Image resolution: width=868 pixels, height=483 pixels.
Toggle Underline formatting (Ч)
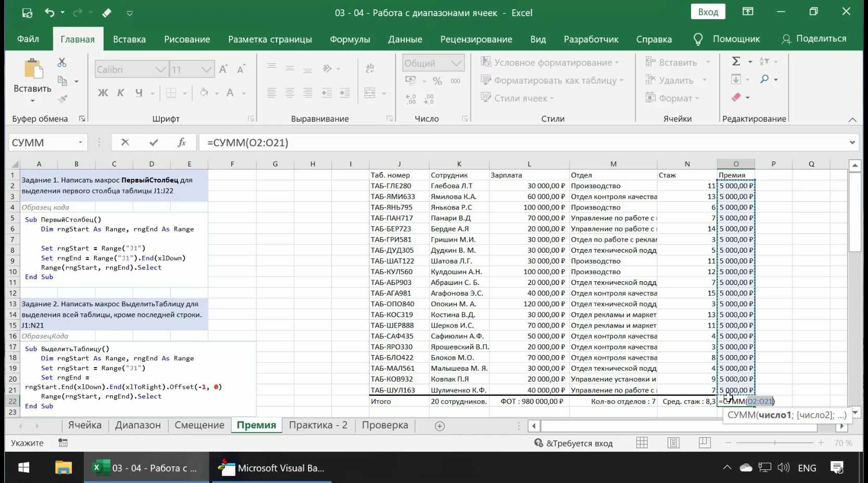tap(139, 93)
